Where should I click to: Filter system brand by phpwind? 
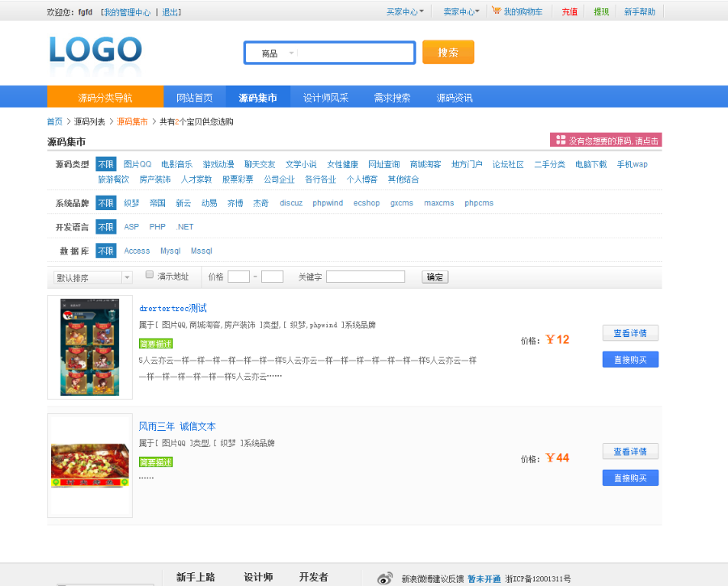pyautogui.click(x=328, y=203)
